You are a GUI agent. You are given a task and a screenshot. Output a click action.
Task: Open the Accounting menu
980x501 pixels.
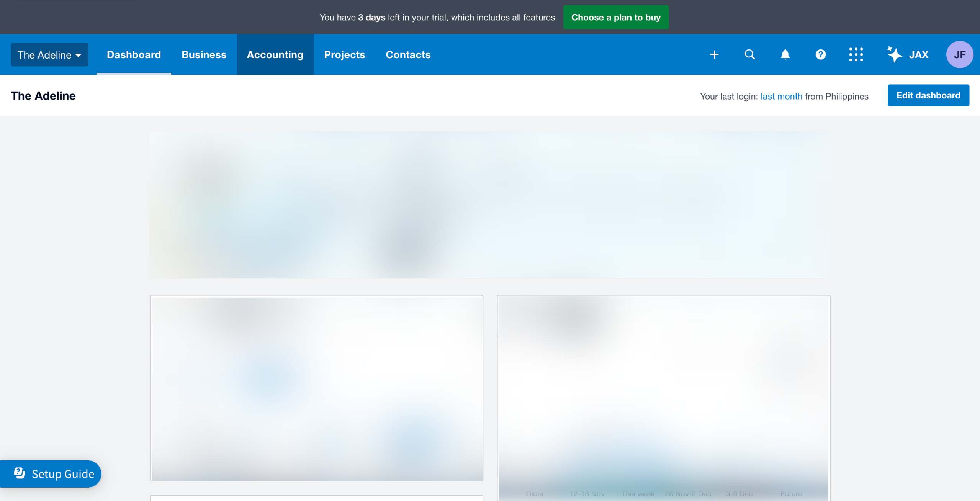[x=275, y=55]
